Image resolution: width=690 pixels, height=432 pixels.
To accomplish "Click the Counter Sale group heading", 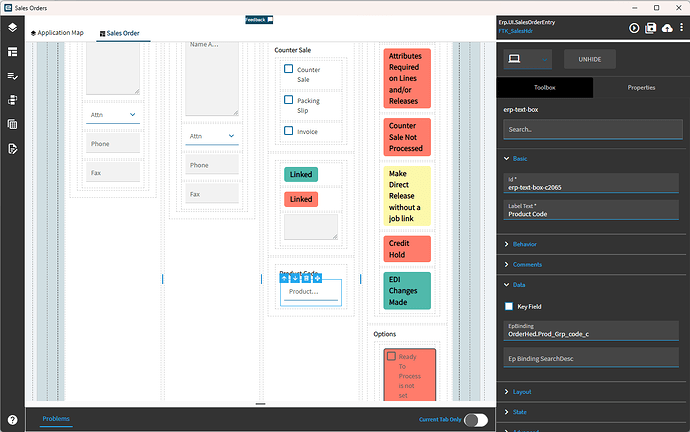I will coord(293,50).
